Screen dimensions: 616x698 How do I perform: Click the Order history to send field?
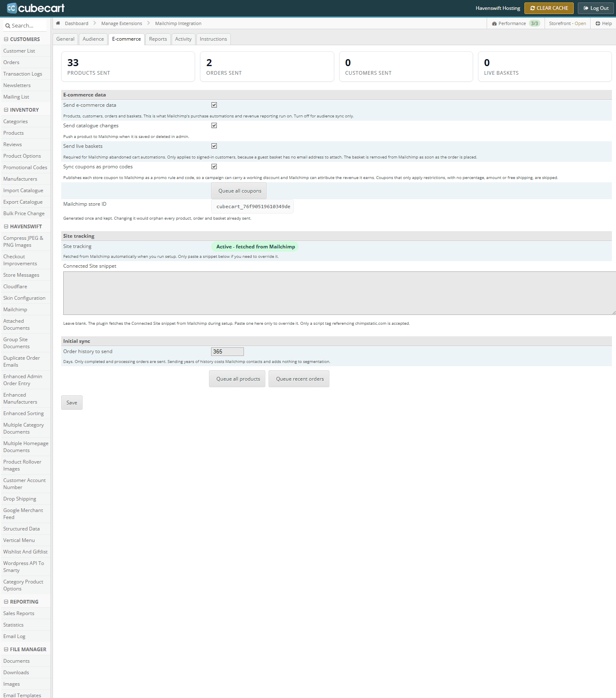228,352
